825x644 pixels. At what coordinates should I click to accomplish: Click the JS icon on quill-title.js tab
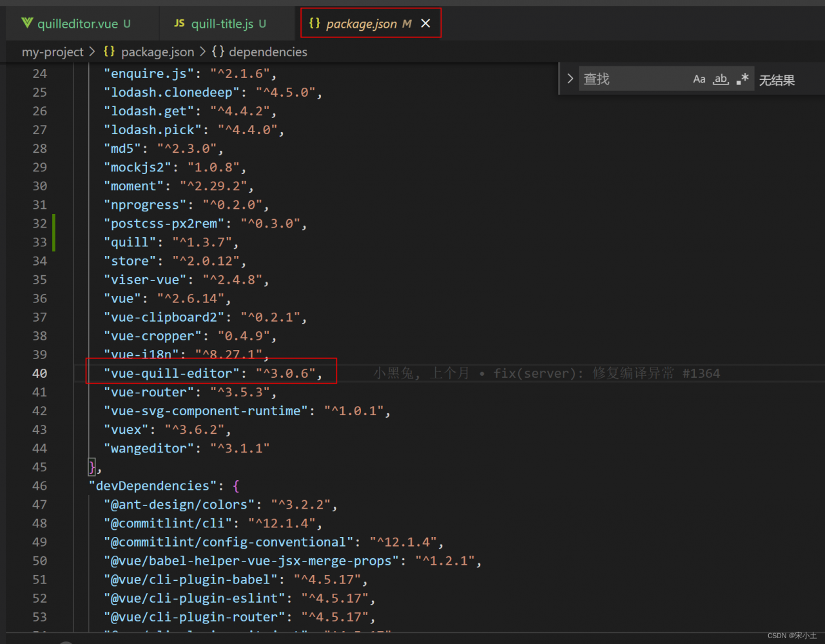click(179, 23)
